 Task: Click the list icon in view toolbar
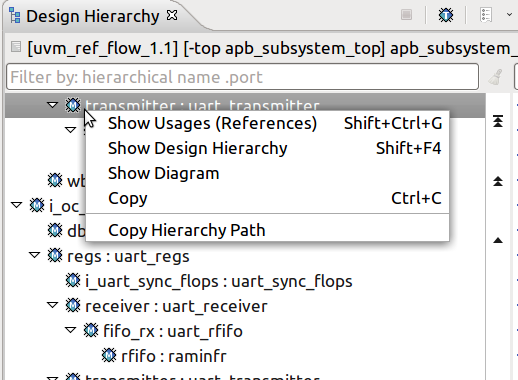coord(486,15)
